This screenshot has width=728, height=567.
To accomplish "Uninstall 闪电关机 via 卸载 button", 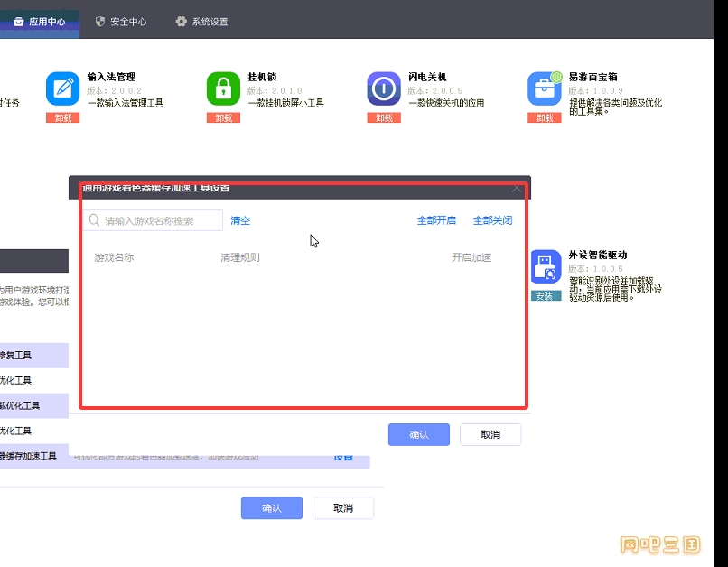I will click(x=384, y=117).
